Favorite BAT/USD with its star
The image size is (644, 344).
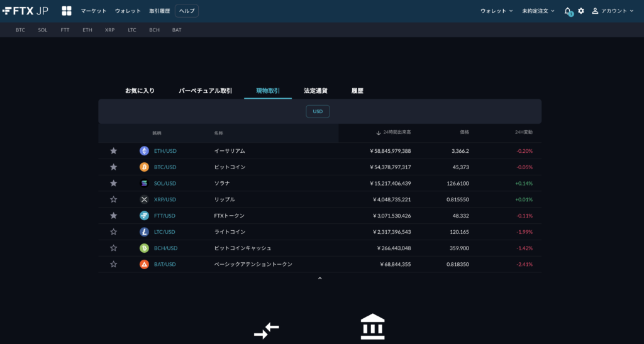tap(114, 264)
